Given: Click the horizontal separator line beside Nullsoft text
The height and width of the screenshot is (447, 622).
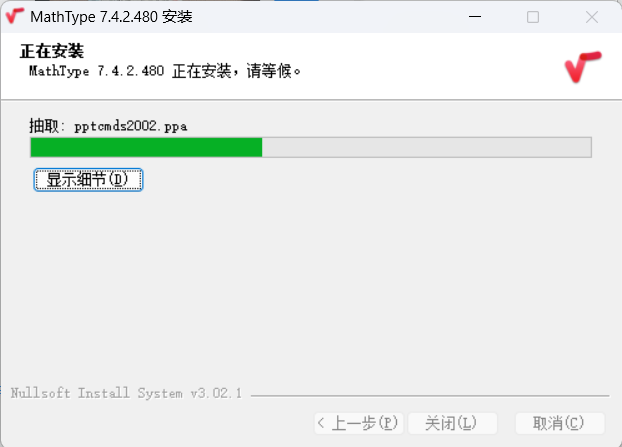Looking at the screenshot, I should (x=430, y=395).
